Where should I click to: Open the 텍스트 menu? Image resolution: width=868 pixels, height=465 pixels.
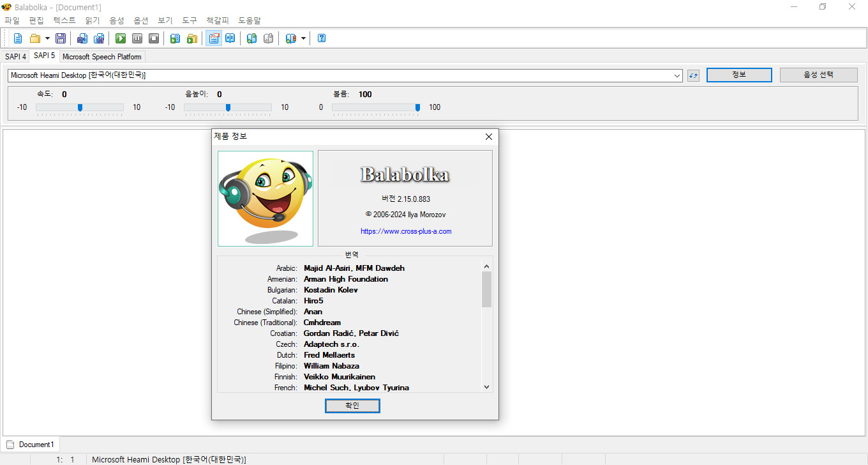click(64, 20)
